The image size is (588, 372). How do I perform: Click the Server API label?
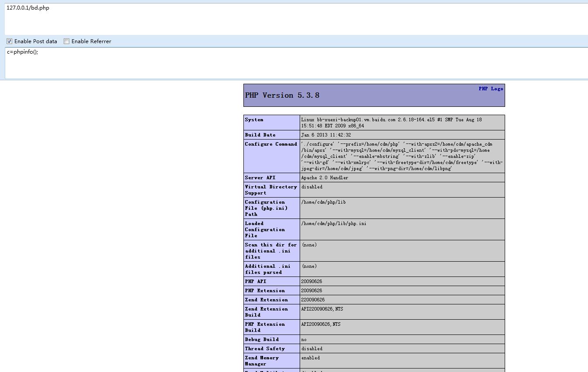point(260,177)
